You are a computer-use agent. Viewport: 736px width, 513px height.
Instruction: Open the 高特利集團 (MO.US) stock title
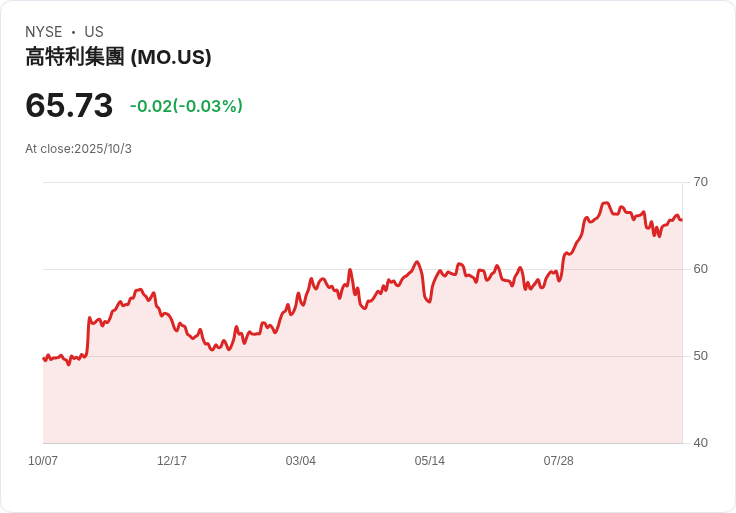118,58
